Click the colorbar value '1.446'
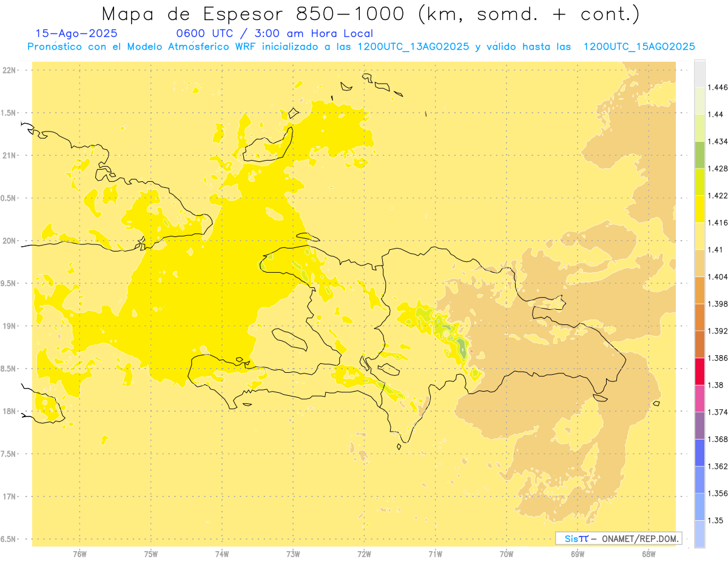Screen dimensions: 728x562 coord(718,87)
